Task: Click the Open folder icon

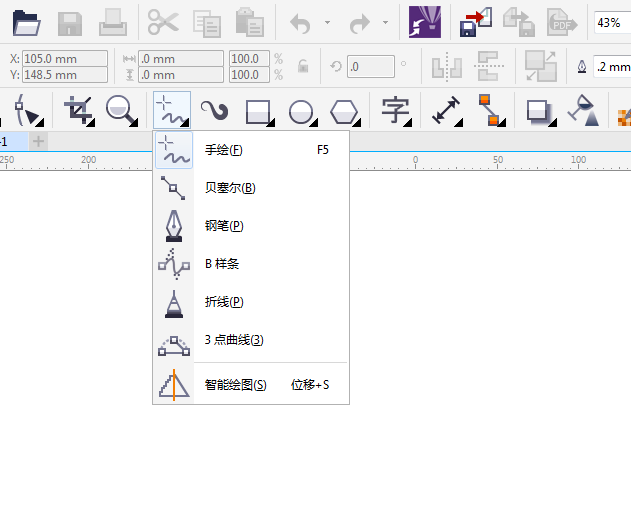Action: pos(26,23)
